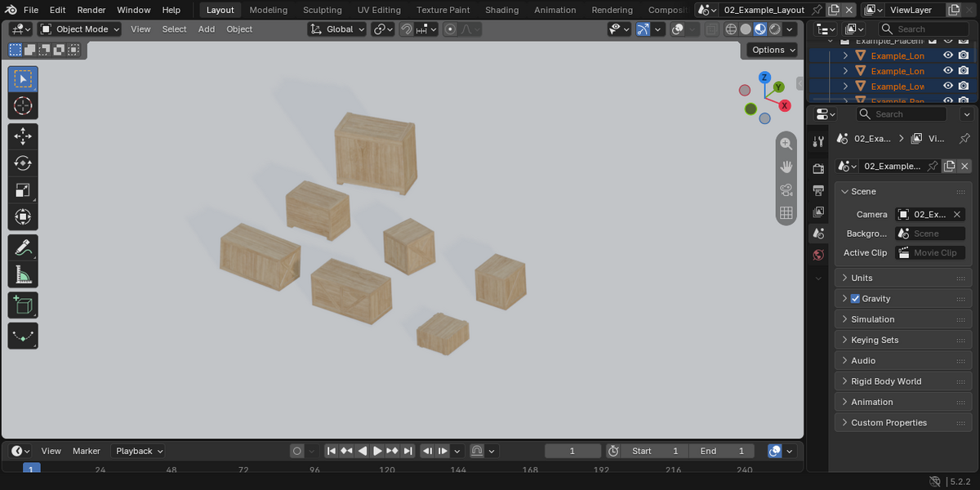Click the green Y axis gizmo ball

point(778,87)
